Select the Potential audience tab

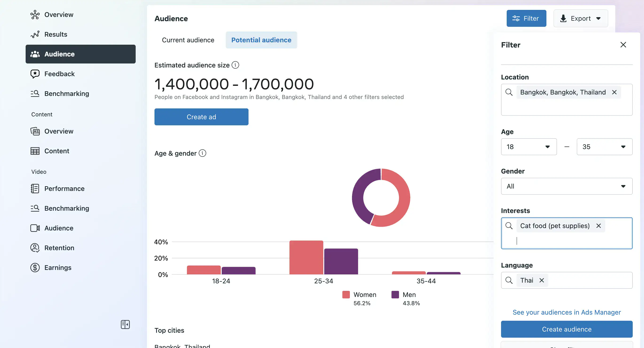point(261,40)
